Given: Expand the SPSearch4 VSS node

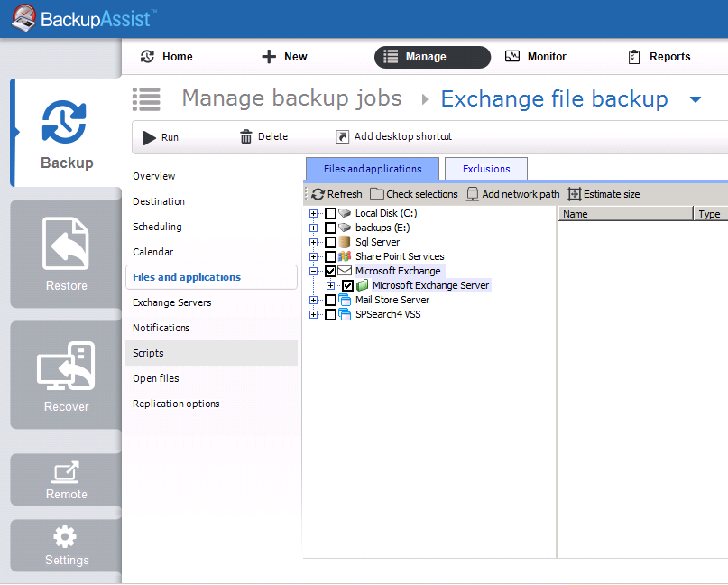Looking at the screenshot, I should [313, 314].
